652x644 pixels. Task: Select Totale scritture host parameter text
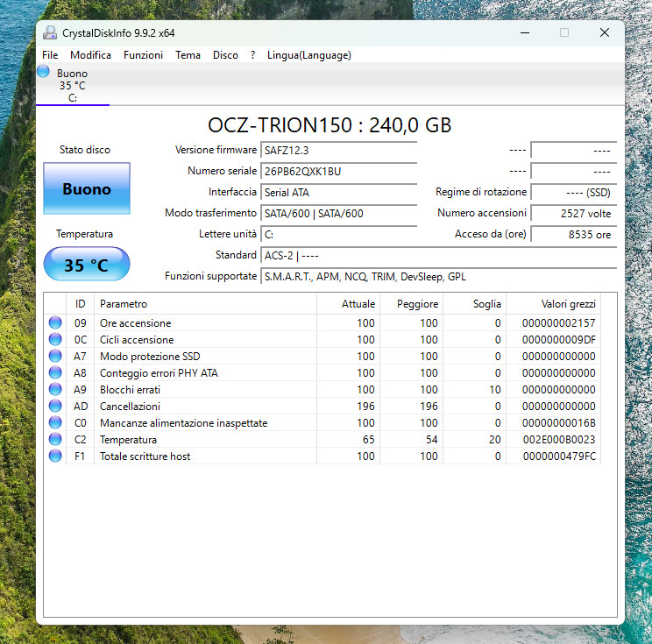tap(145, 456)
